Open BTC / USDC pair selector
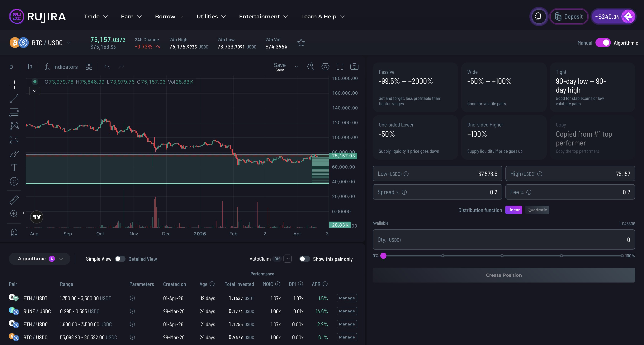 coord(40,43)
